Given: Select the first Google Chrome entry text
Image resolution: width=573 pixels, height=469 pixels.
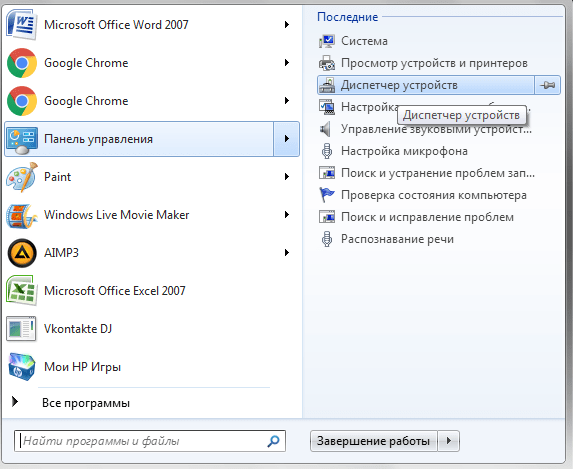Looking at the screenshot, I should [x=86, y=63].
